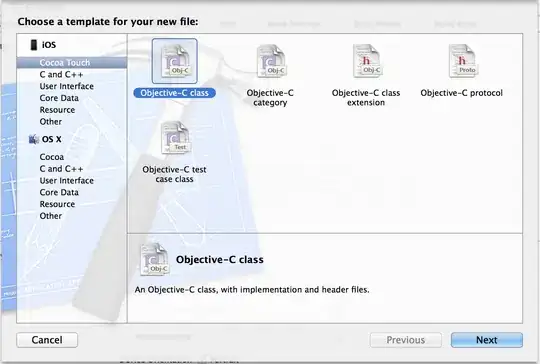Screen dimensions: 540x364
Task: Choose User Interface under OS X
Action: click(66, 180)
